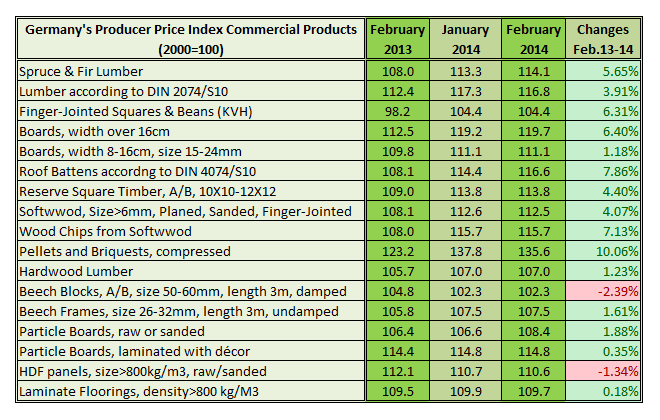Click the Changes Feb.13-14 column header

[x=600, y=38]
